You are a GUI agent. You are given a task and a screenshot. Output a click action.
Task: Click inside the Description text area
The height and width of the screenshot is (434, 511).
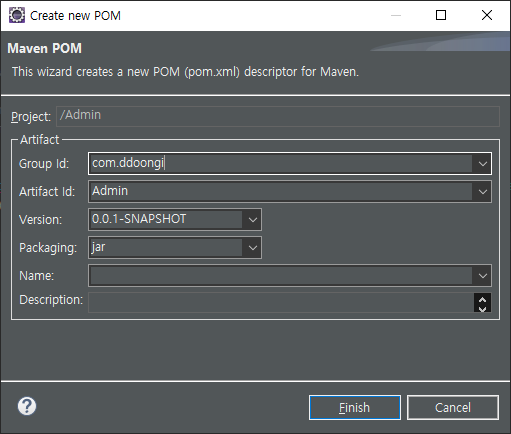[x=281, y=303]
